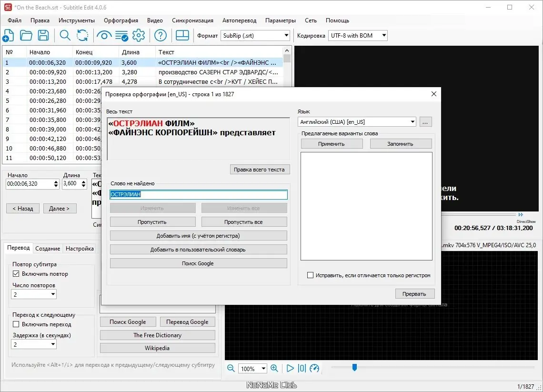
Task: Open the Помощь menu
Action: pos(337,20)
